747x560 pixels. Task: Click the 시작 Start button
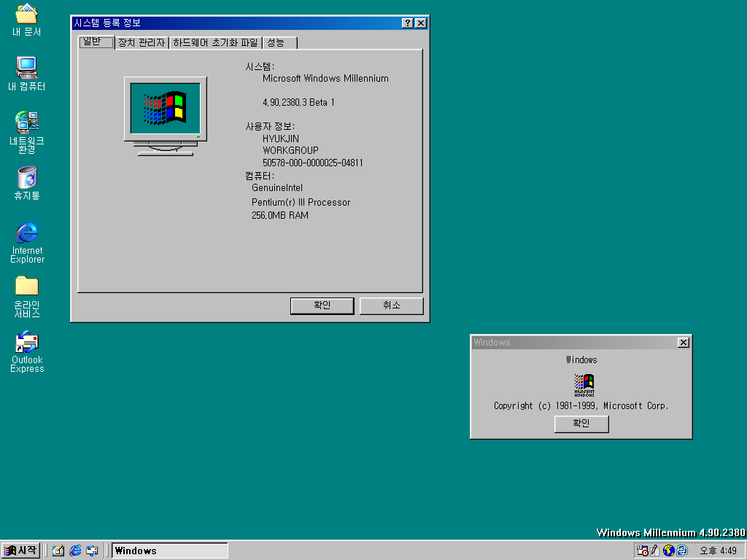20,551
